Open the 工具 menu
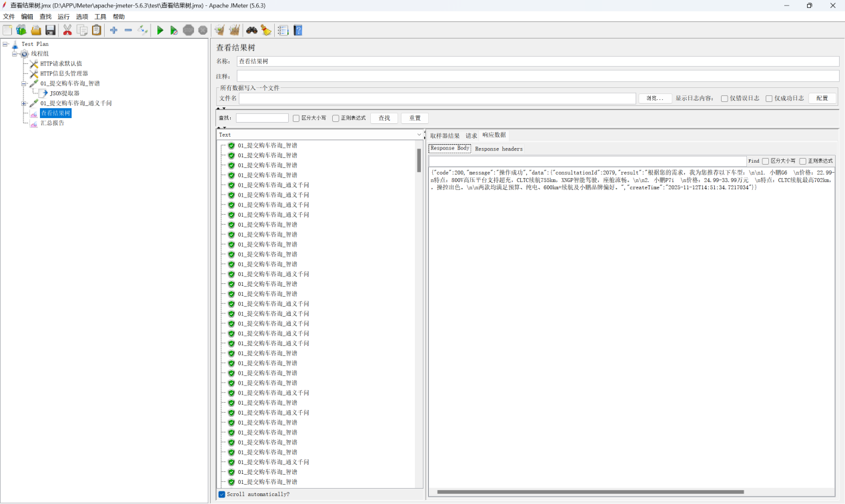Image resolution: width=845 pixels, height=504 pixels. [x=100, y=17]
